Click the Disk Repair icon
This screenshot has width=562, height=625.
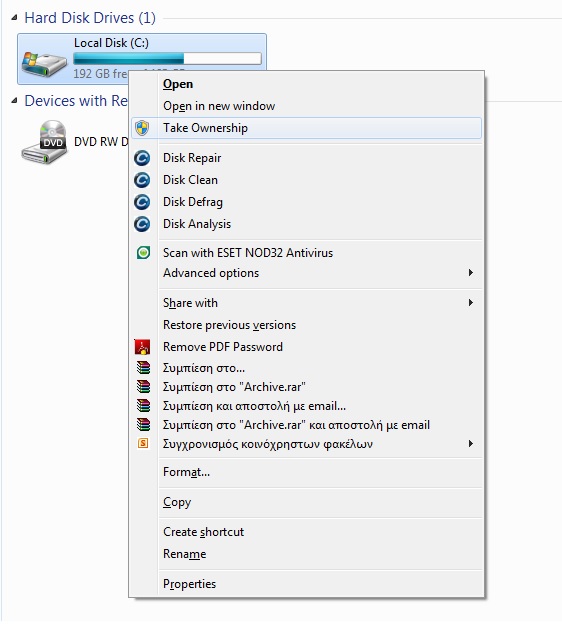pos(142,158)
